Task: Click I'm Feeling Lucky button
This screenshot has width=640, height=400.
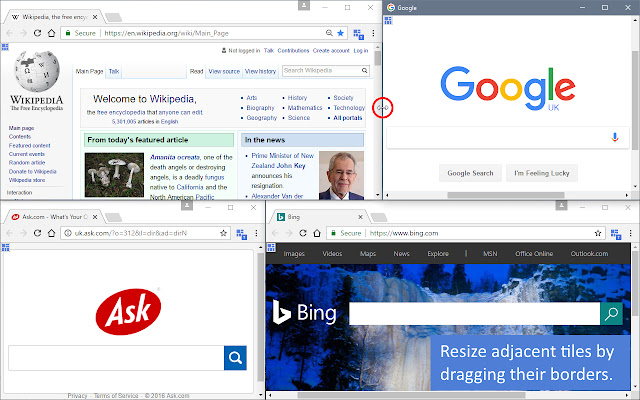Action: tap(542, 173)
